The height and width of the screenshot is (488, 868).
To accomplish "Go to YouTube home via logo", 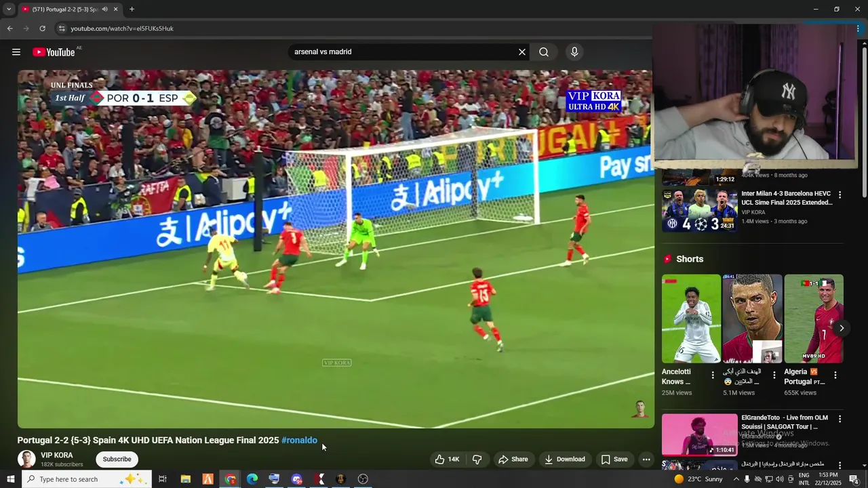I will pos(54,52).
